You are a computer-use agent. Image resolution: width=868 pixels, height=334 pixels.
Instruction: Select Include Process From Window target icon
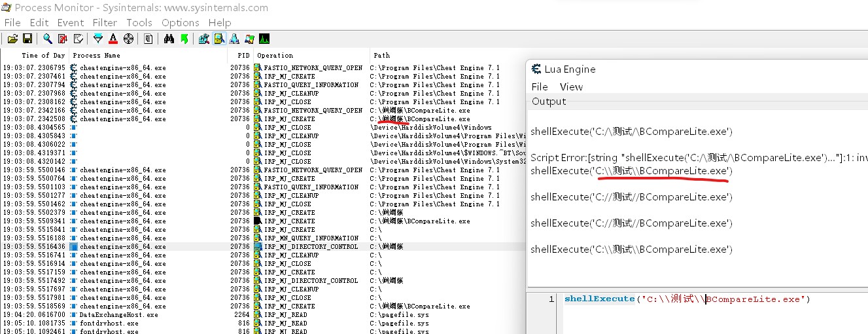(129, 39)
